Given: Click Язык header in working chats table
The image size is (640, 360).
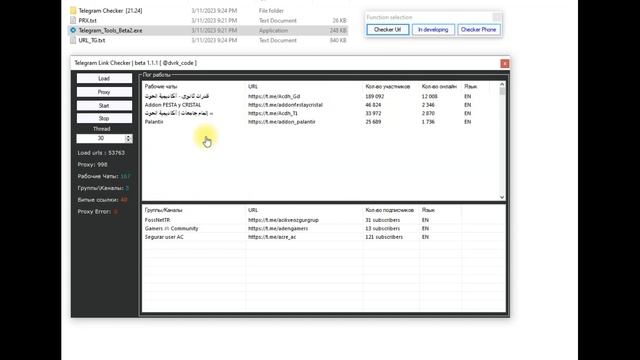Looking at the screenshot, I should point(470,87).
